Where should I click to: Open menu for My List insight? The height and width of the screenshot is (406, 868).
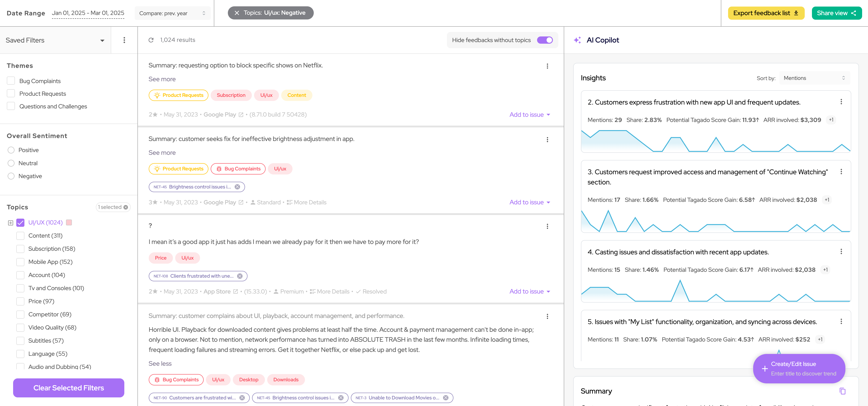(841, 322)
